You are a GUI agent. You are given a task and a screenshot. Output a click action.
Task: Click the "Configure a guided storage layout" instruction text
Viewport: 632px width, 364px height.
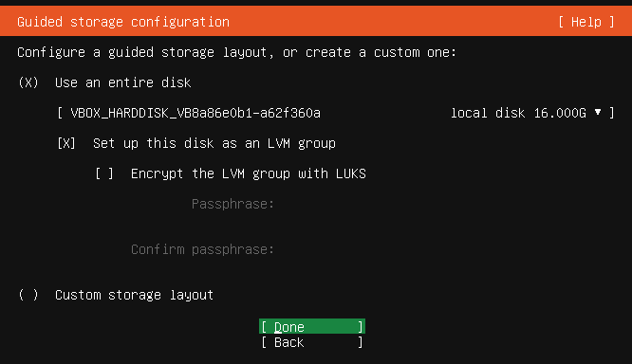click(x=145, y=52)
